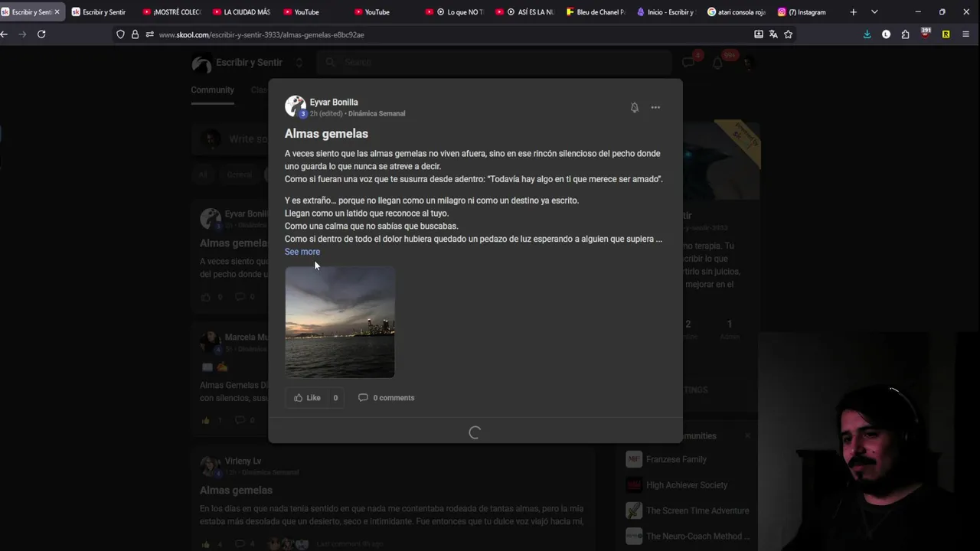Open the 0 comments section
Image resolution: width=980 pixels, height=551 pixels.
click(386, 398)
